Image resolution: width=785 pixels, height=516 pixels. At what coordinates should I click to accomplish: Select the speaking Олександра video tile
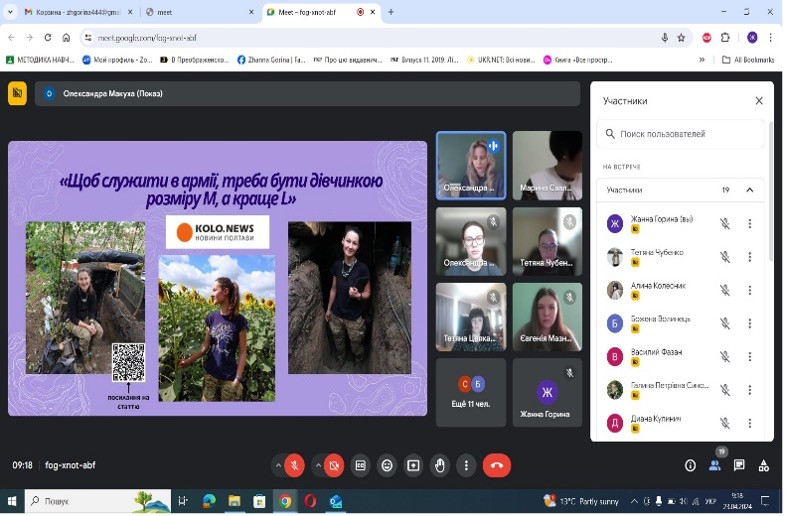tap(471, 166)
